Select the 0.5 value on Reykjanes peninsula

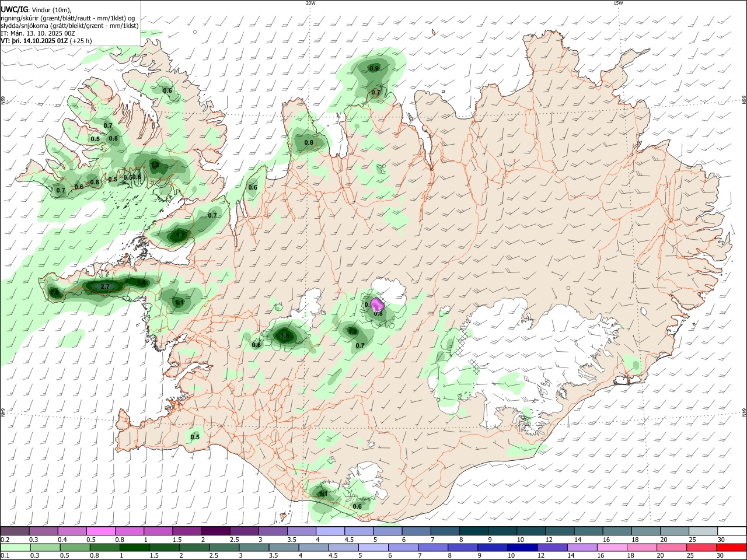pos(195,437)
